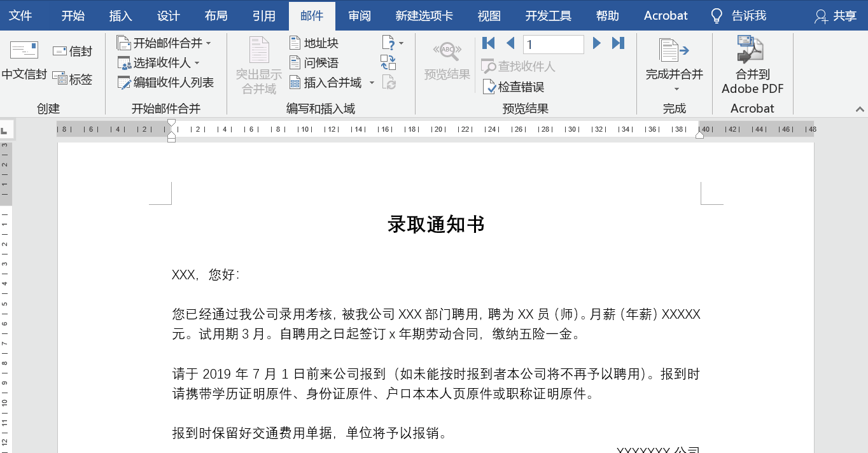
Task: Click the 信封 envelope icon
Action: coord(60,51)
